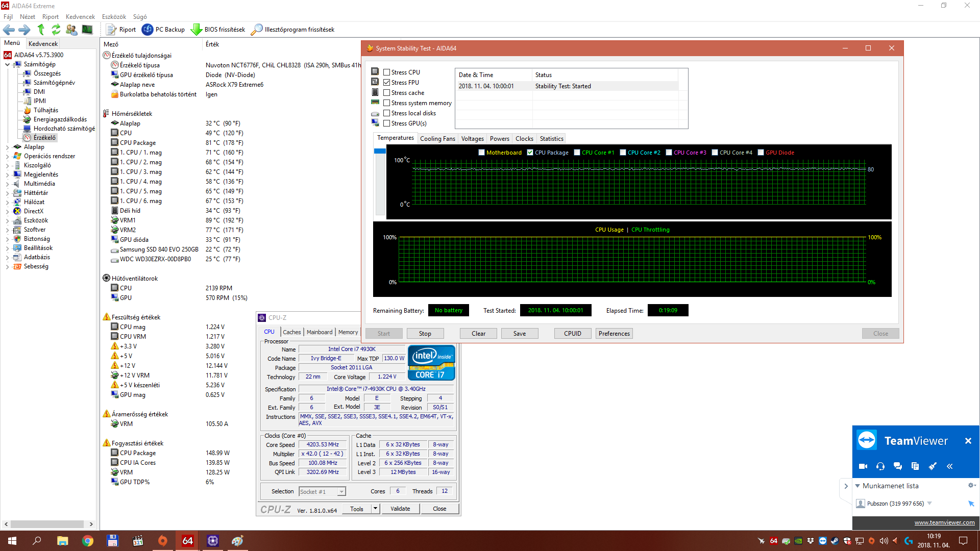980x551 pixels.
Task: Expand the Alaplap tree node
Action: 7,147
